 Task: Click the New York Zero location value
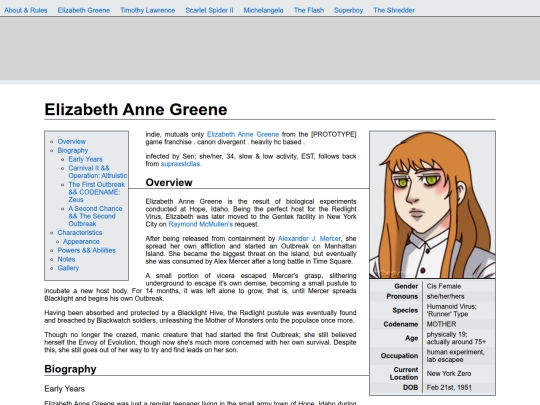pos(449,373)
